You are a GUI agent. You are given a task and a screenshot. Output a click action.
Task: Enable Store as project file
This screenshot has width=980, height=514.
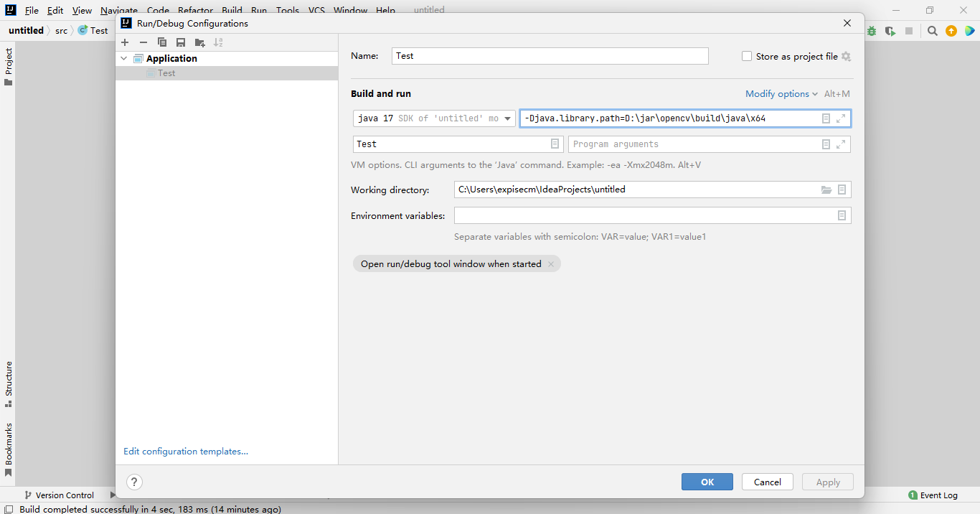point(746,55)
